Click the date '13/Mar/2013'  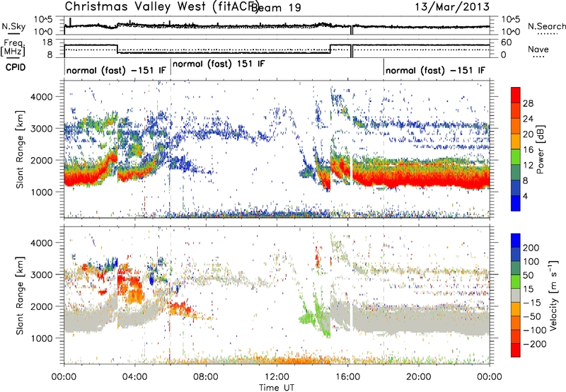pyautogui.click(x=452, y=7)
